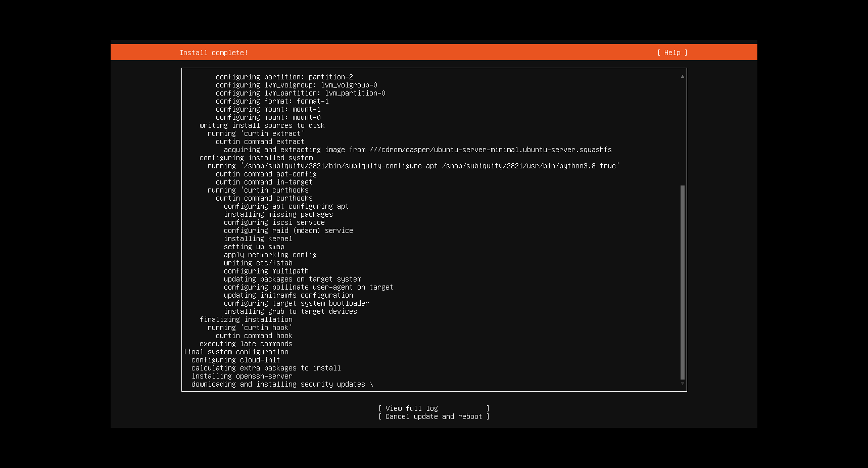Click View full log button
This screenshot has height=468, width=868.
[434, 408]
